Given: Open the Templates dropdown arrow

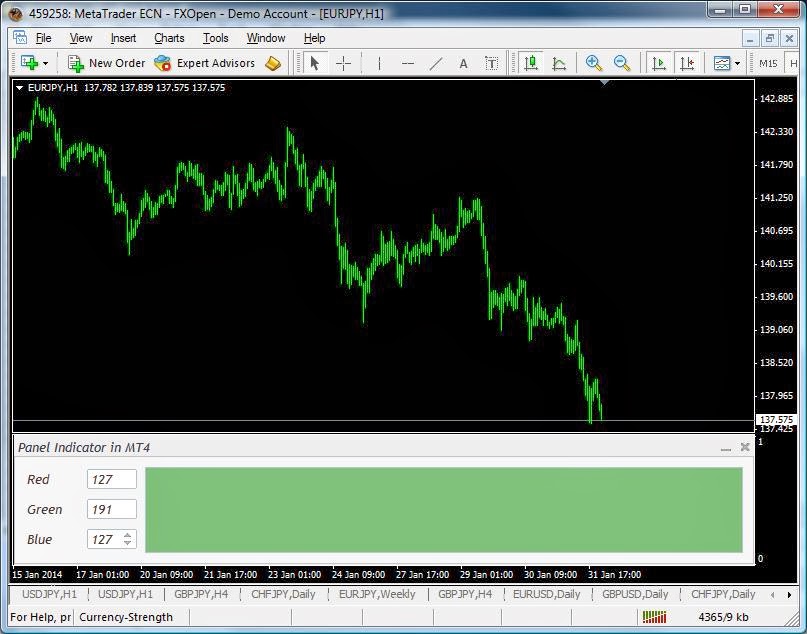Looking at the screenshot, I should click(738, 63).
